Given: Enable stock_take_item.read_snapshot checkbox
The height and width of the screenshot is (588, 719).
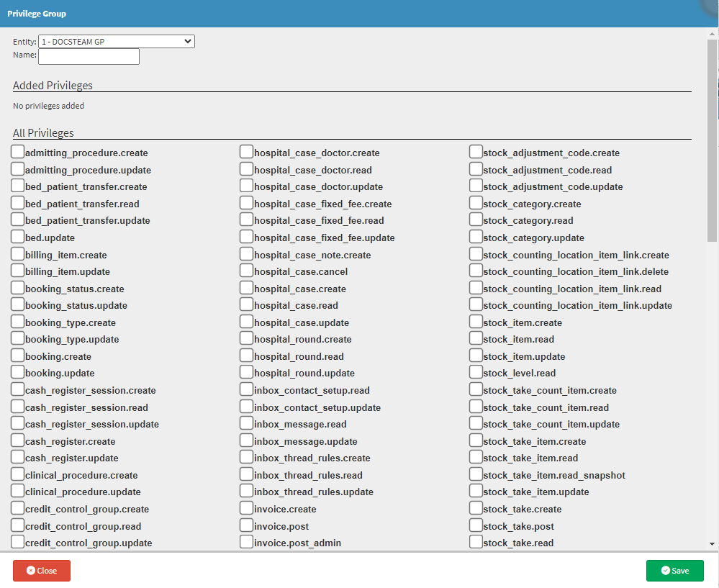Looking at the screenshot, I should click(x=476, y=474).
